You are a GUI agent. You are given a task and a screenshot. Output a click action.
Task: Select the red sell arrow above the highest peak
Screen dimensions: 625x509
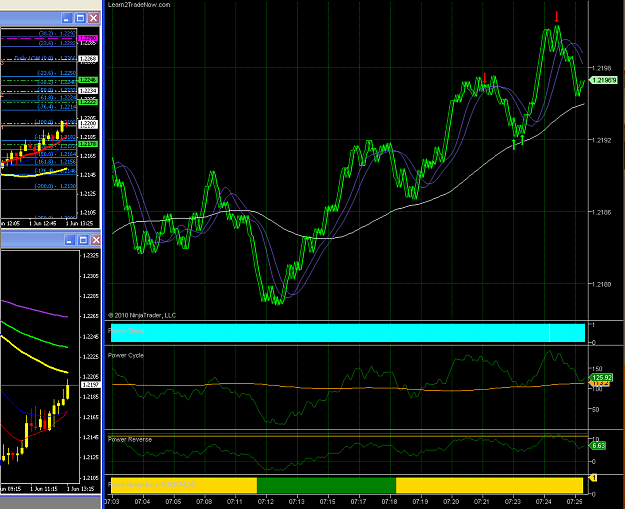click(557, 17)
